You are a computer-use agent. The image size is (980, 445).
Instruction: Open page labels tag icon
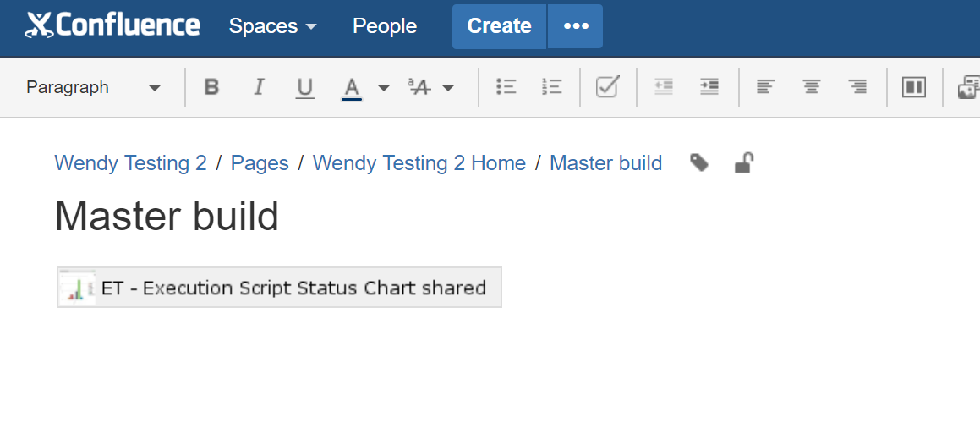point(699,162)
